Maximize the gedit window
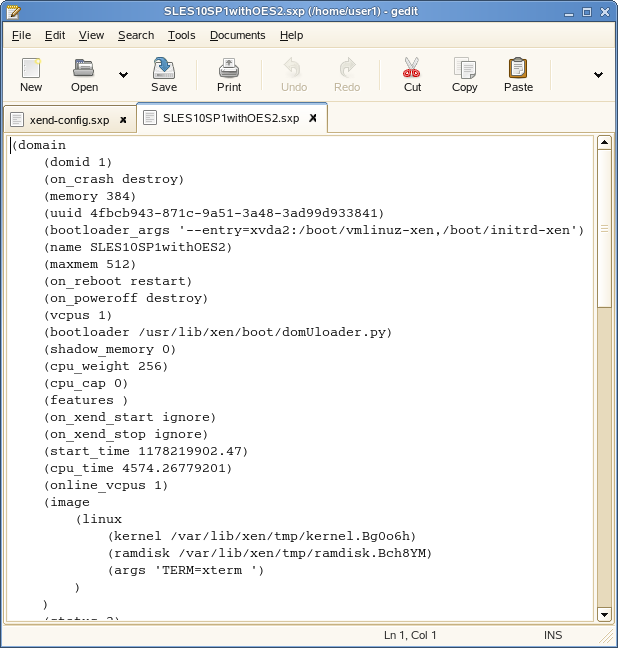The height and width of the screenshot is (648, 618). point(587,12)
